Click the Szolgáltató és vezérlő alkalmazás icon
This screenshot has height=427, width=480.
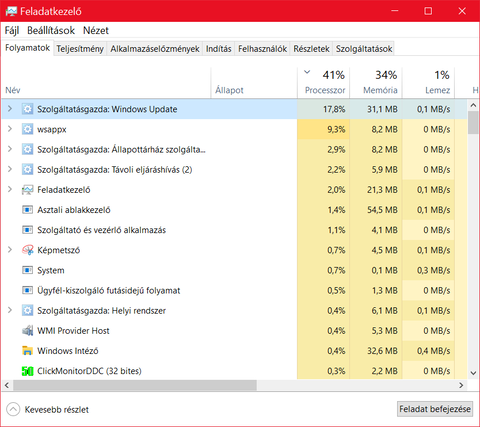pyautogui.click(x=27, y=230)
